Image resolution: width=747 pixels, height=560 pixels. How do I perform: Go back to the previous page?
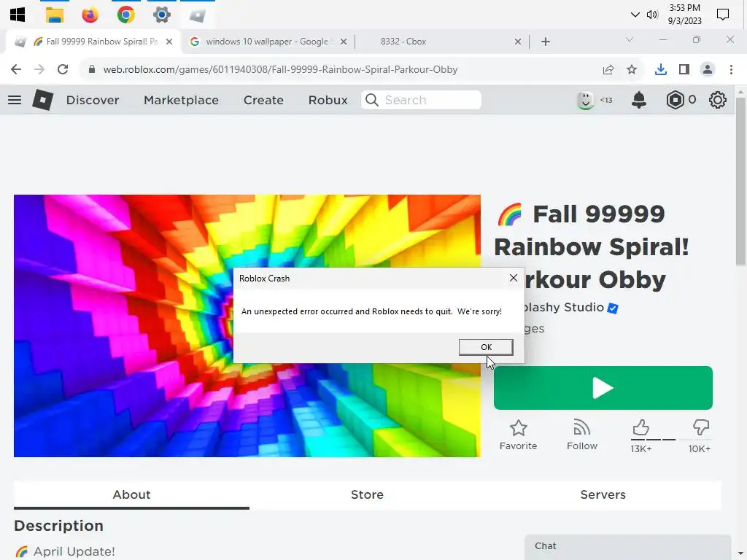16,69
